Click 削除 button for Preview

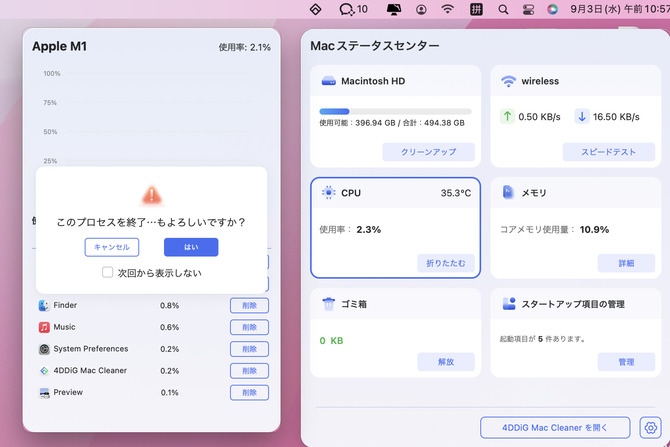pos(249,393)
